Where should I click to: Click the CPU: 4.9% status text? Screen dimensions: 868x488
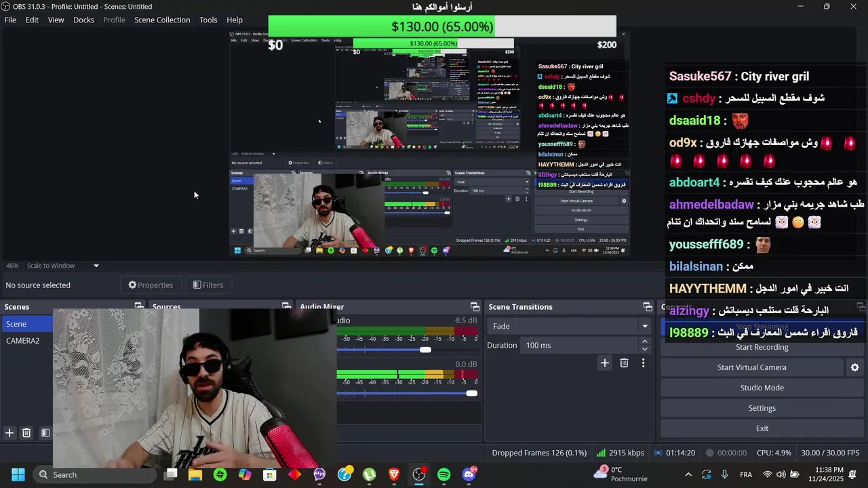click(x=774, y=453)
